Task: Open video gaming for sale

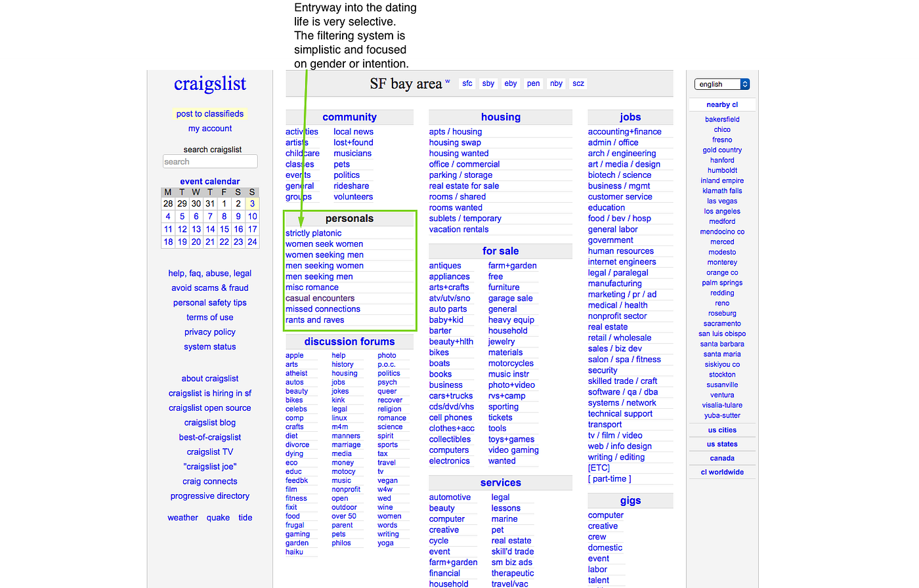Action: (x=513, y=450)
